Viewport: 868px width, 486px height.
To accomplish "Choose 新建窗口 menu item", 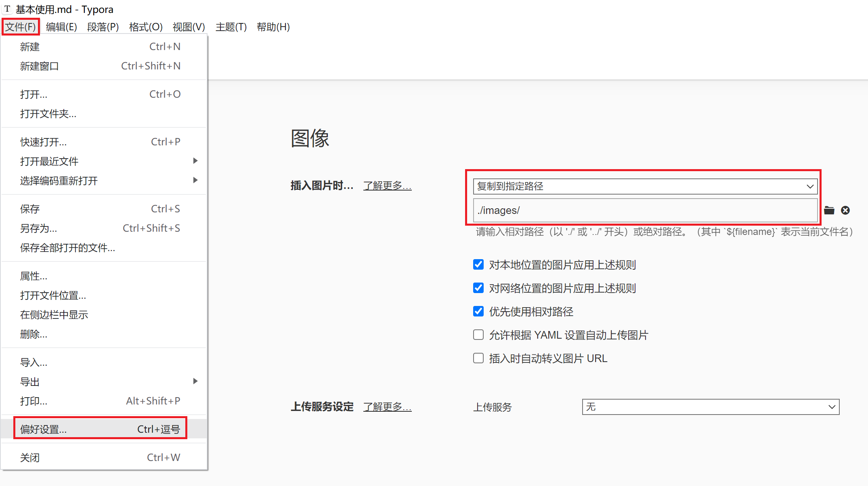I will pyautogui.click(x=104, y=66).
